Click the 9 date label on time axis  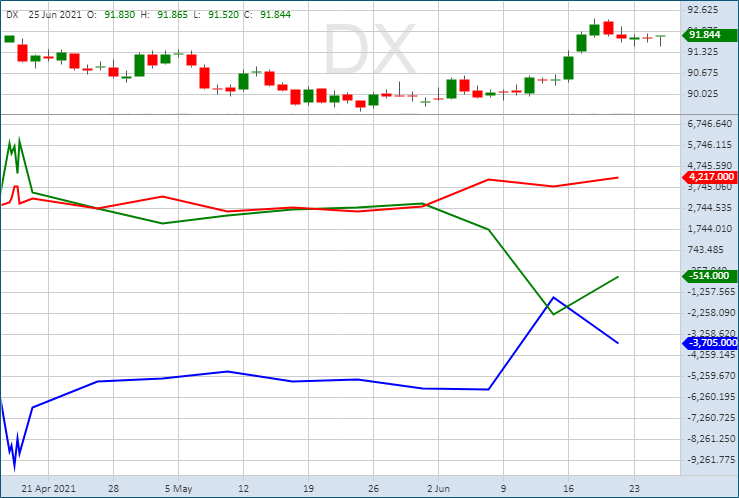pyautogui.click(x=503, y=489)
